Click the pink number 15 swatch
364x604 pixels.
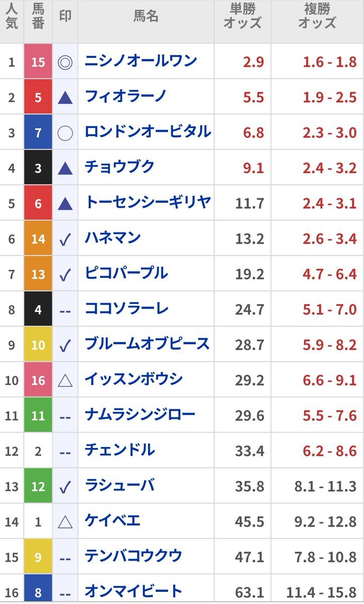38,61
